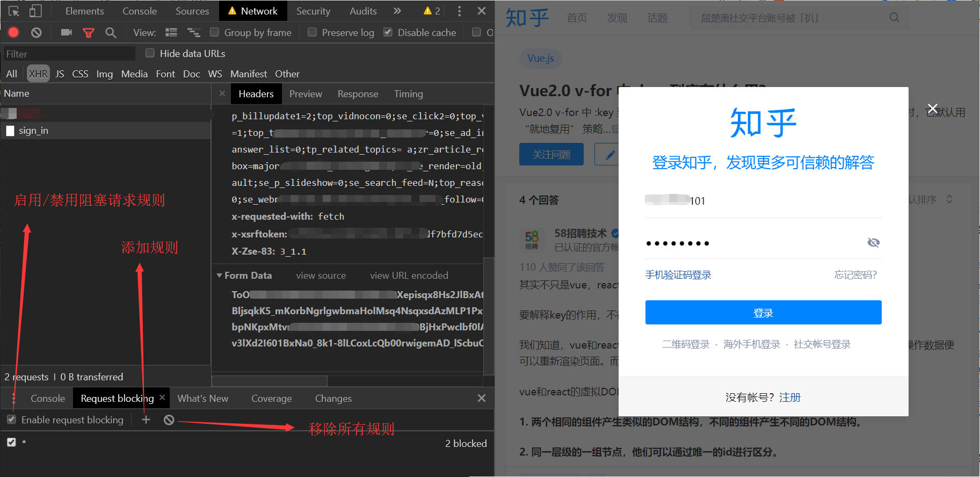Viewport: 980px width, 477px height.
Task: Open the Security tab
Action: (x=313, y=11)
